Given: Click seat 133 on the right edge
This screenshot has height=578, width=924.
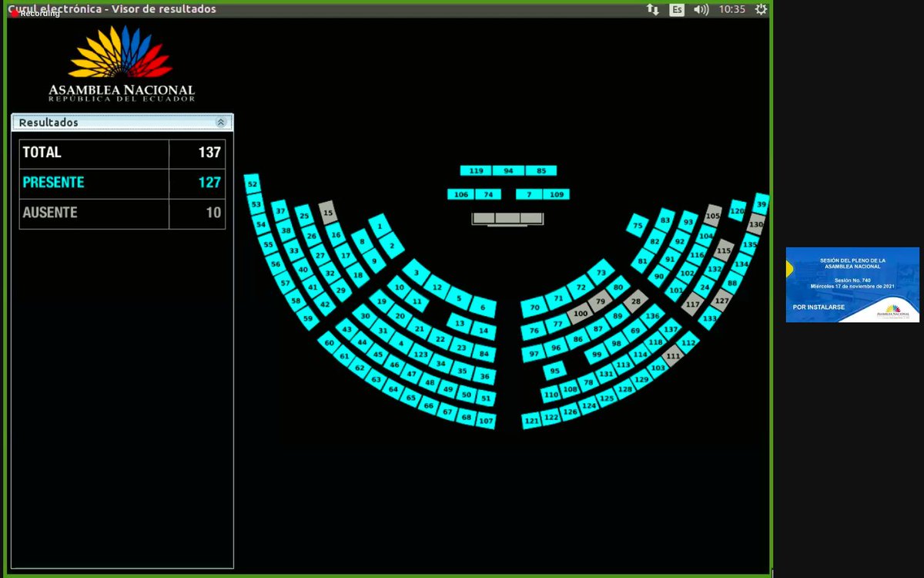Looking at the screenshot, I should [x=709, y=318].
